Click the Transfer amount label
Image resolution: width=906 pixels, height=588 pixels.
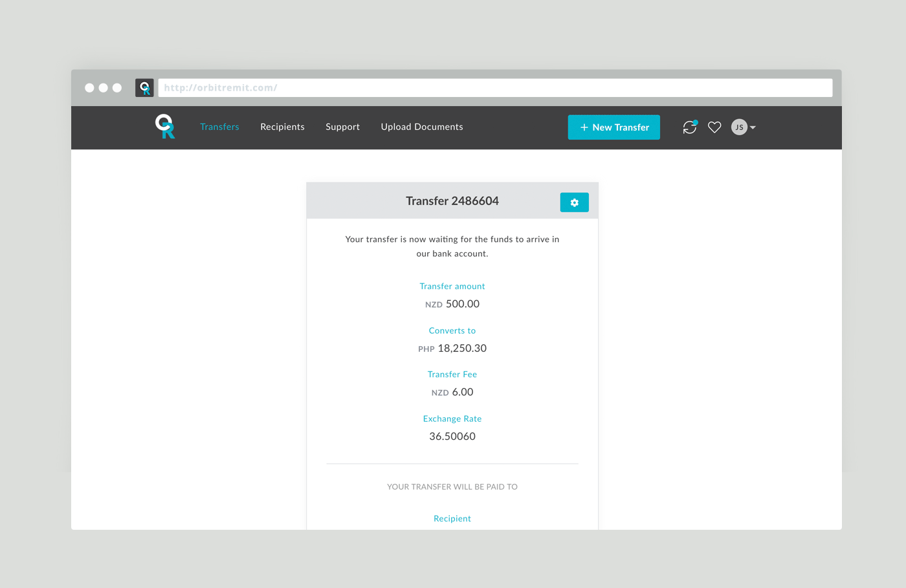(x=452, y=286)
